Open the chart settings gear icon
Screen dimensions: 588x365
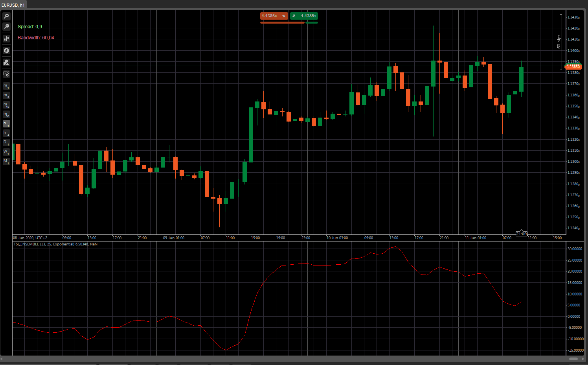[6, 74]
